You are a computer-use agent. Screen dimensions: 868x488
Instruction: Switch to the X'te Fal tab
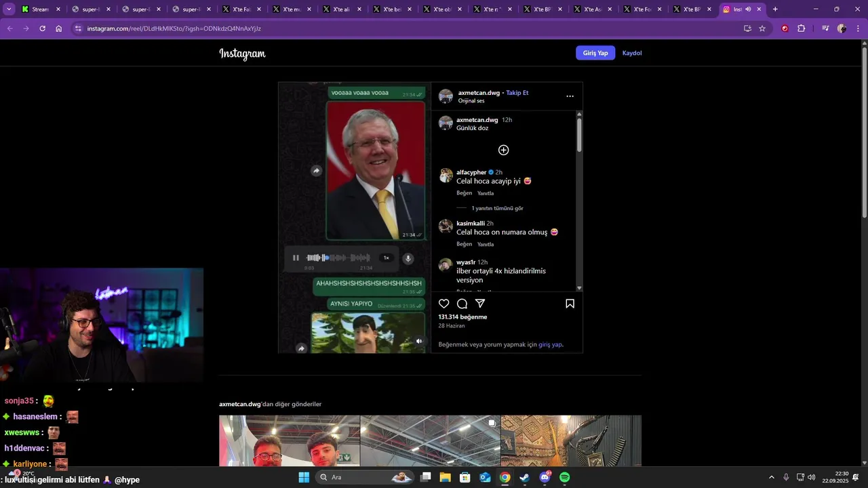[x=242, y=9]
